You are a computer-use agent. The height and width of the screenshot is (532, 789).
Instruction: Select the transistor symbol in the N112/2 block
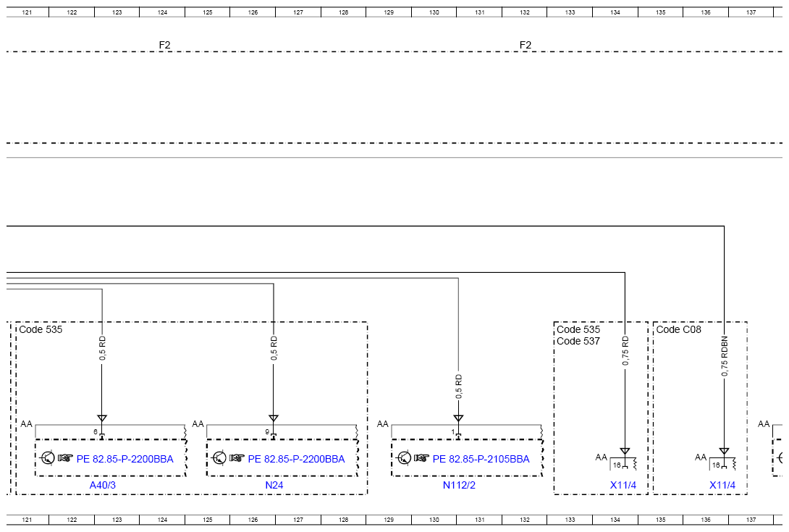point(404,458)
